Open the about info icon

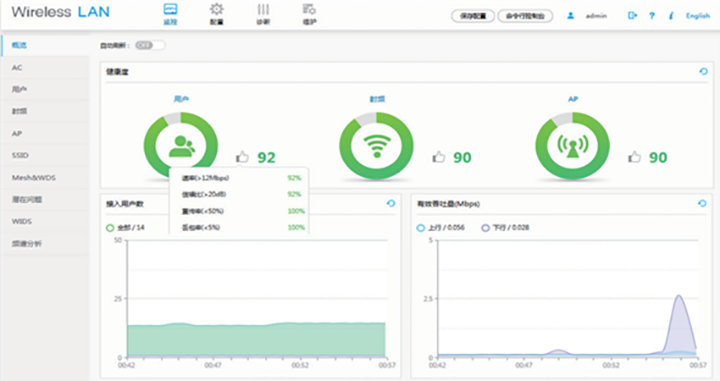671,16
